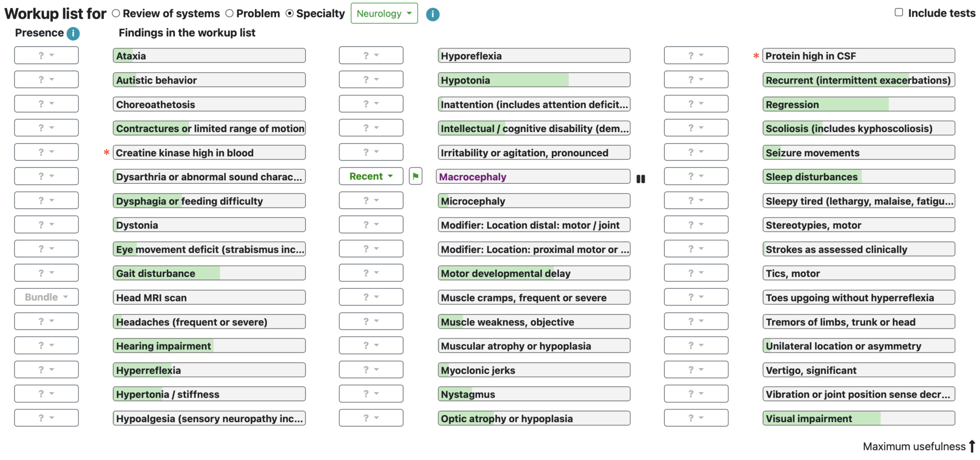980x460 pixels.
Task: Click the pause icon right of Macrocephaly
Action: click(641, 179)
